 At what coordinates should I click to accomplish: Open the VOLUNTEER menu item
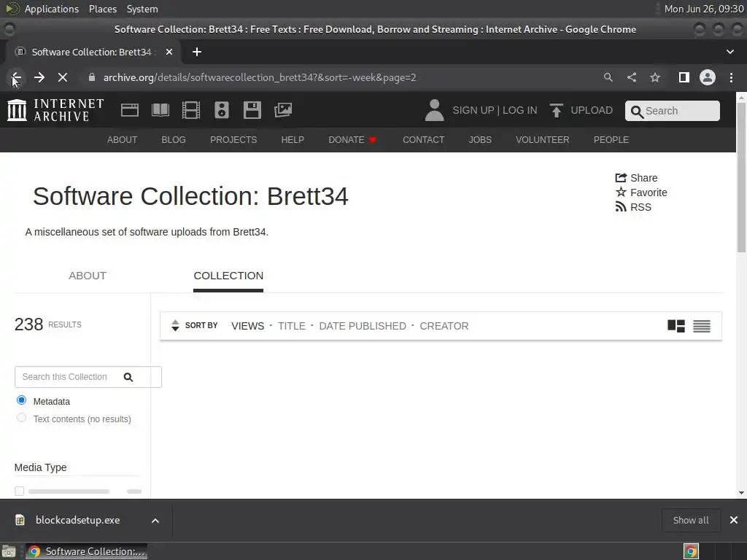pyautogui.click(x=542, y=139)
